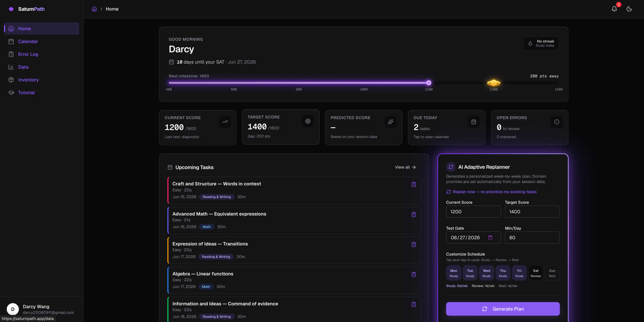Viewport: 644px width, 322px height.
Task: Open the Current Score stat card
Action: (198, 128)
